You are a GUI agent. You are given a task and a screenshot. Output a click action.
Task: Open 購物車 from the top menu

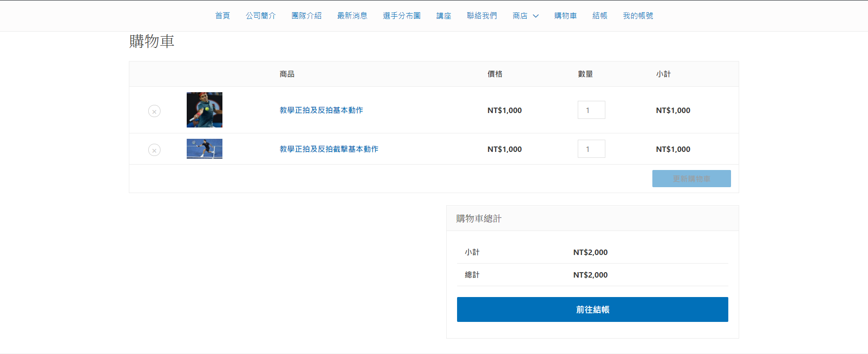coord(566,16)
